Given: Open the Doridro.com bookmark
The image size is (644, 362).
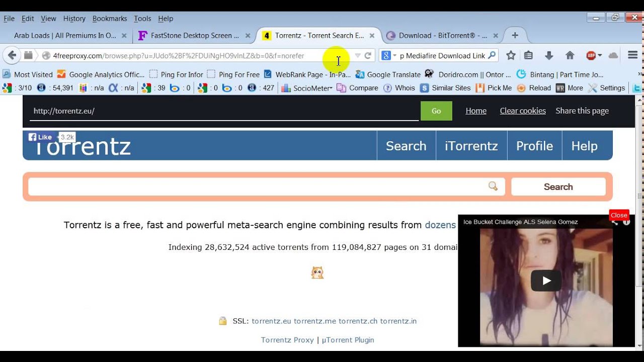Looking at the screenshot, I should pos(468,74).
